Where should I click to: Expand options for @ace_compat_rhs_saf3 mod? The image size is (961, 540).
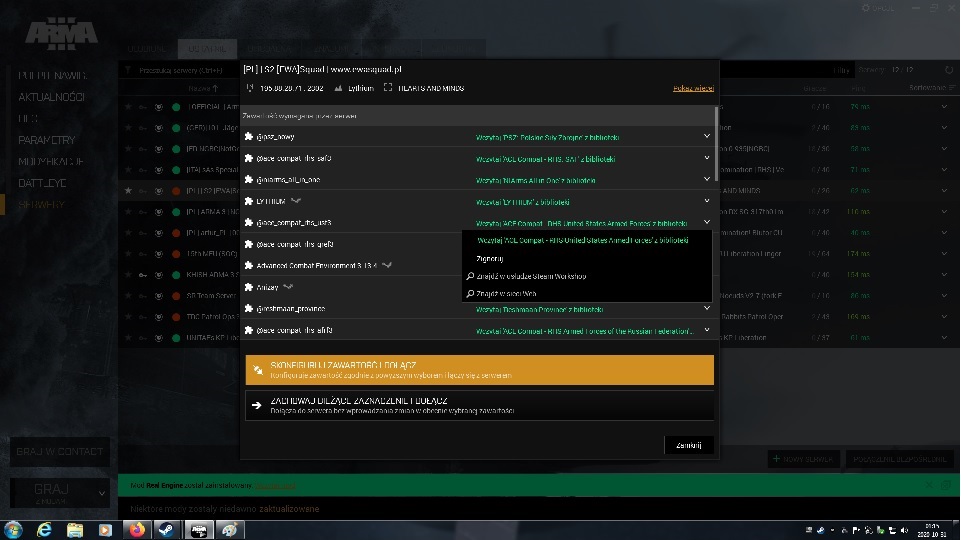click(707, 158)
